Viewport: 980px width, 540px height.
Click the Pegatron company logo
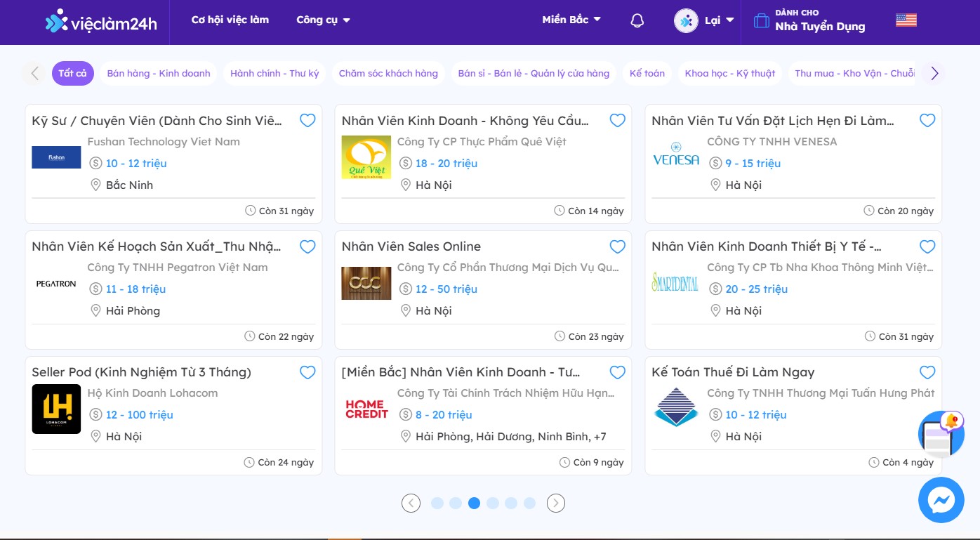tap(56, 284)
